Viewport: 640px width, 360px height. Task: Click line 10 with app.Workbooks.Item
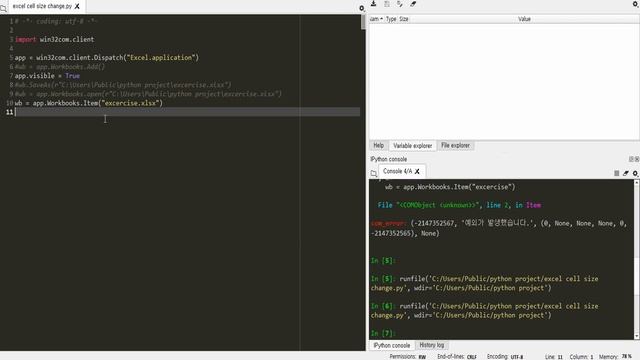pyautogui.click(x=89, y=103)
